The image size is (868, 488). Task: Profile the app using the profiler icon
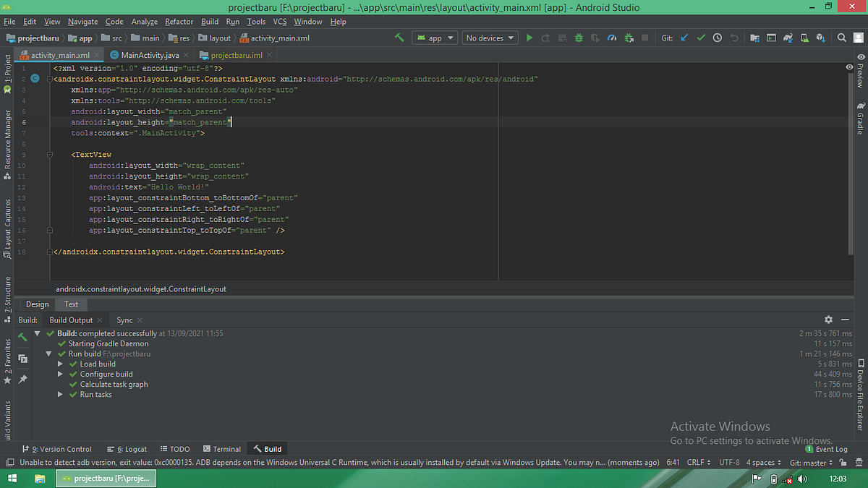point(612,38)
